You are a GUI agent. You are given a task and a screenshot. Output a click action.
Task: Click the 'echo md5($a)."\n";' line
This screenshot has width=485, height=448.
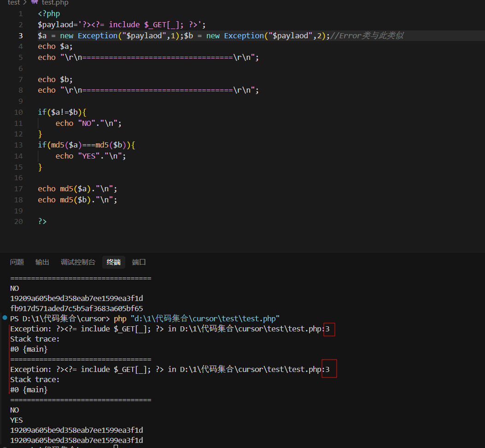point(77,189)
